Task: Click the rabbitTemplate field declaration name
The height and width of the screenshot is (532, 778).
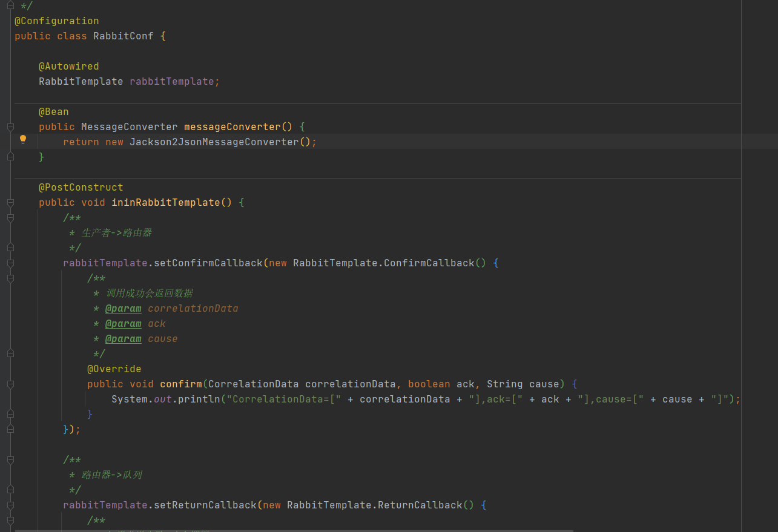Action: point(172,82)
